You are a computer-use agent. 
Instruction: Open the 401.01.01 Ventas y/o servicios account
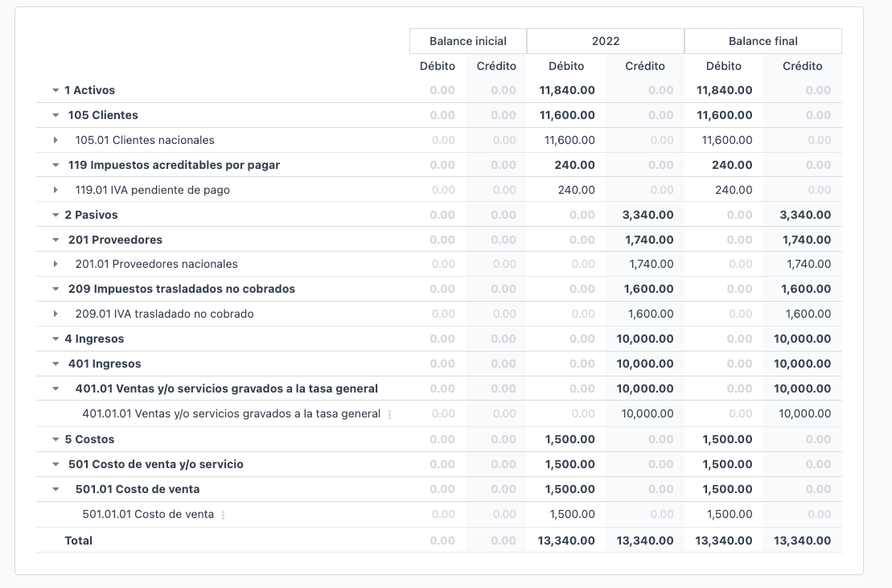click(231, 414)
